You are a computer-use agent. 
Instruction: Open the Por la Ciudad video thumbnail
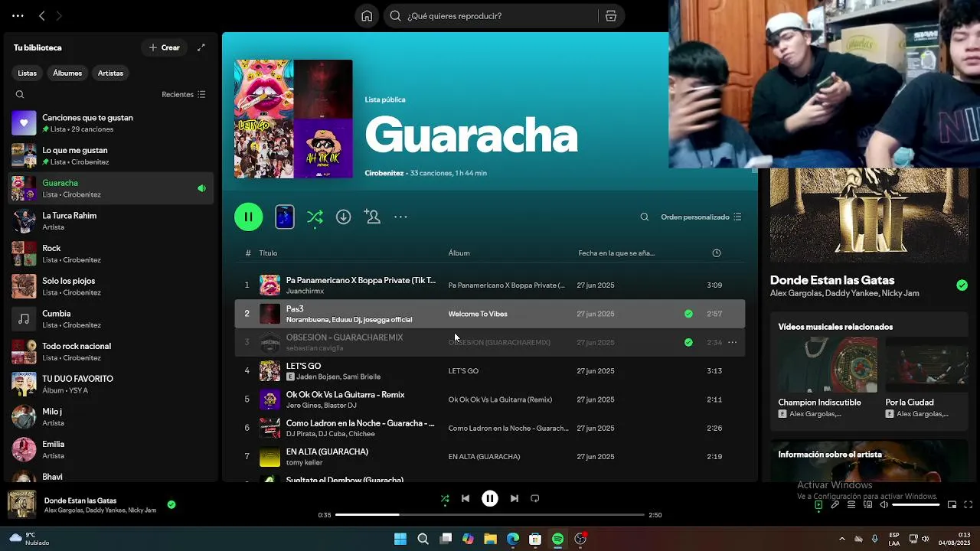coord(927,364)
